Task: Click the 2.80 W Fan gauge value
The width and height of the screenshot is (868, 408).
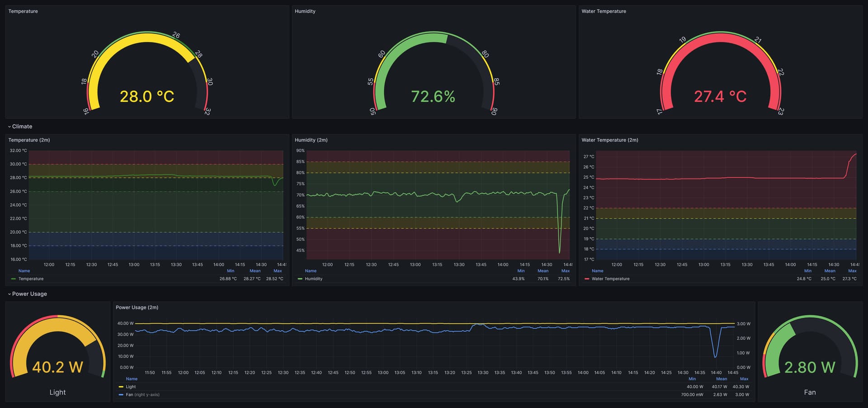Action: [x=809, y=367]
